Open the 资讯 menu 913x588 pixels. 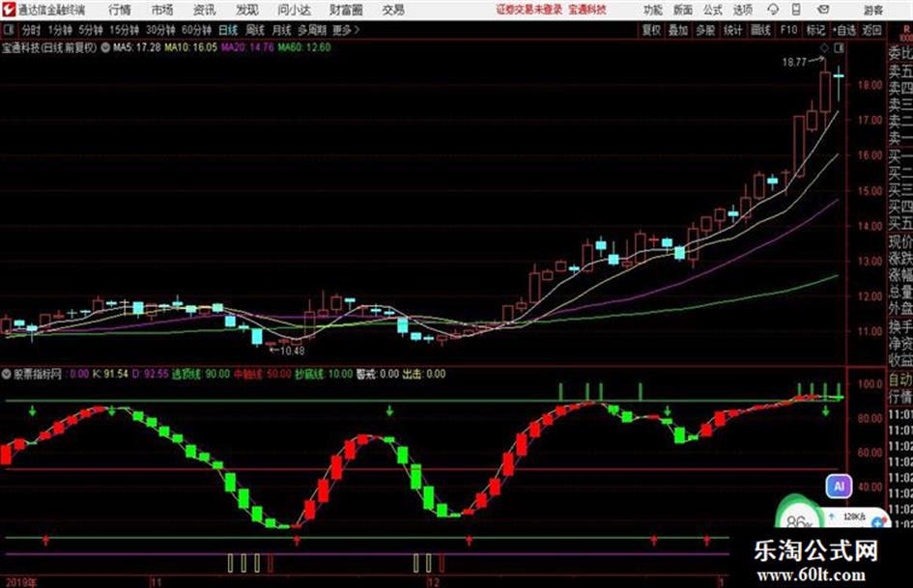click(x=205, y=10)
